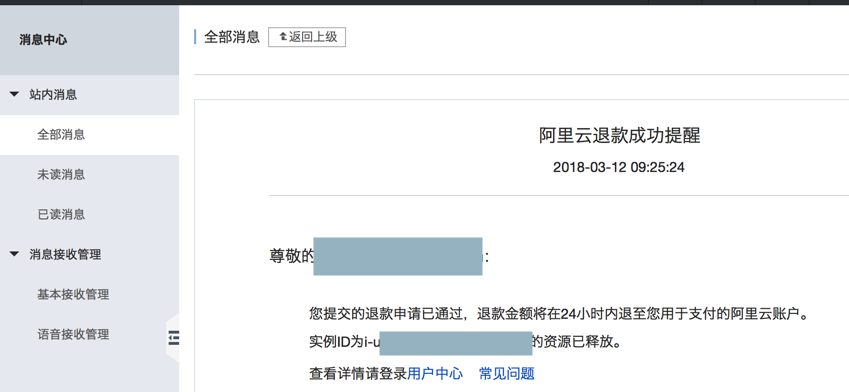Image resolution: width=849 pixels, height=392 pixels.
Task: Follow the 常见问题 link
Action: (x=507, y=374)
